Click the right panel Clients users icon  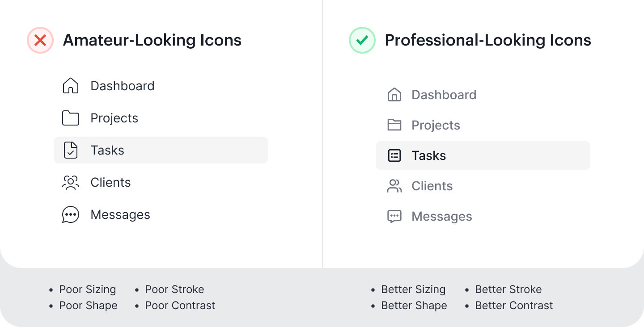pos(394,186)
